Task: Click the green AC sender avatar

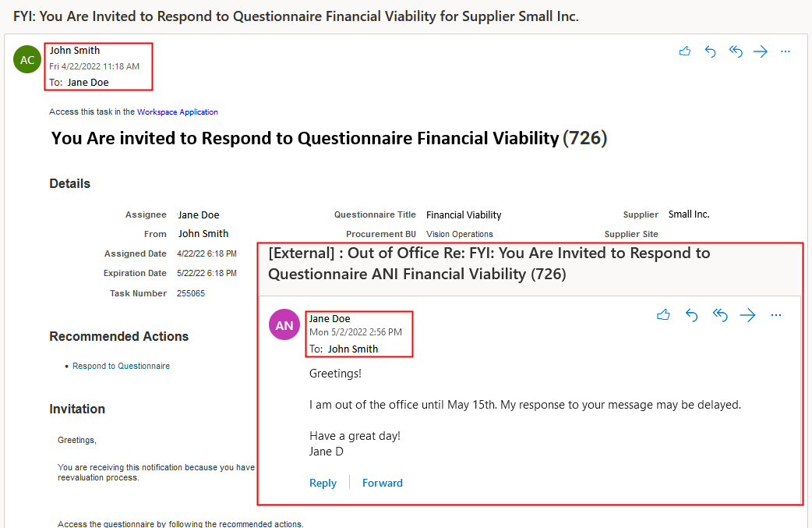Action: [27, 60]
